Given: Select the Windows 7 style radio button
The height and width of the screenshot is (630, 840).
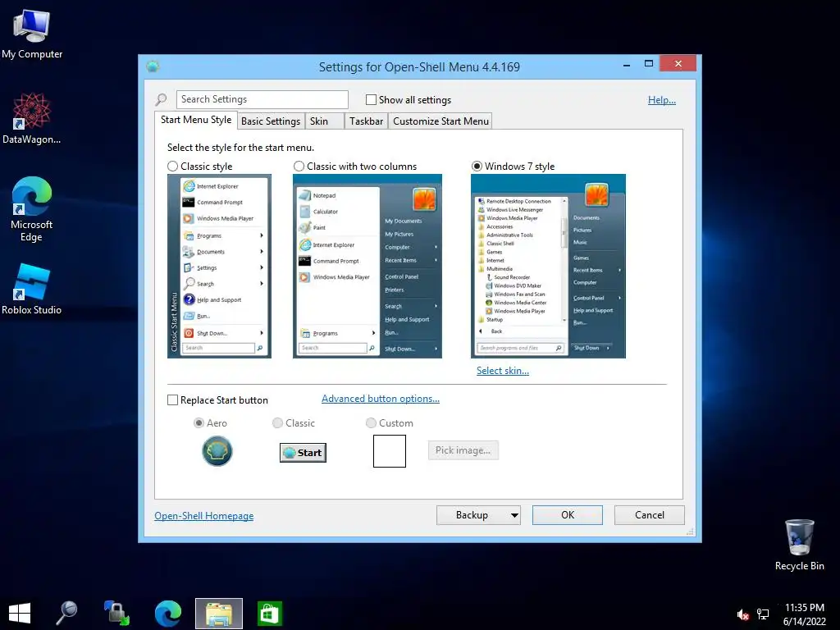Looking at the screenshot, I should coord(477,167).
